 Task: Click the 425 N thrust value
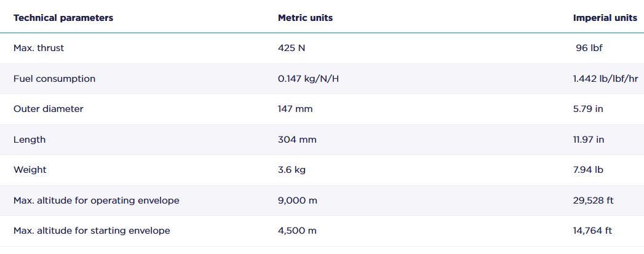[292, 48]
